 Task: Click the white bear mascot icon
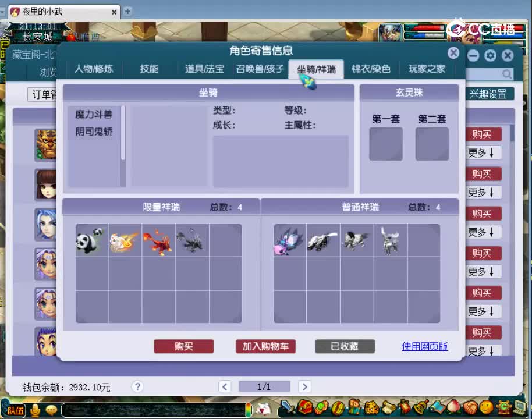264,410
